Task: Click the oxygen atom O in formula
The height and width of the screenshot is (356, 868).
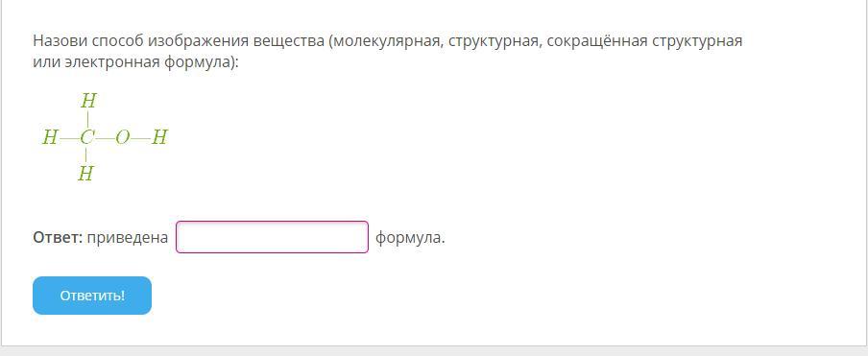Action: point(122,137)
